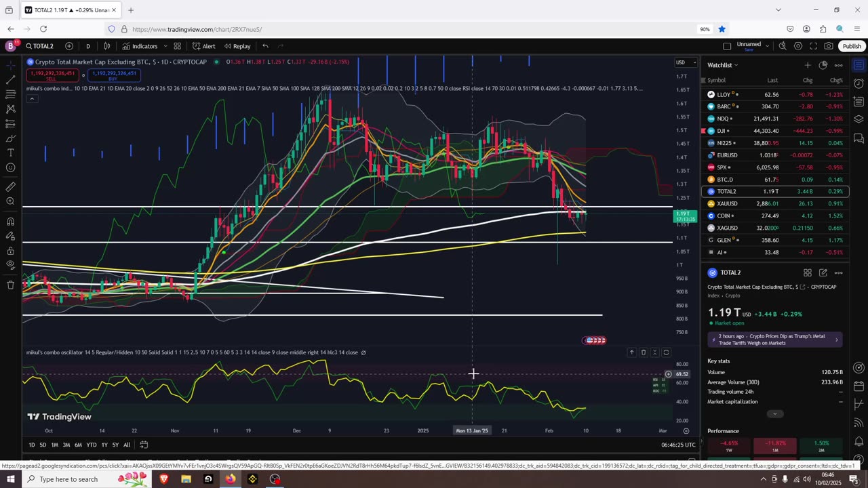Select the COIN watchlist row
This screenshot has height=488, width=868.
(x=775, y=216)
